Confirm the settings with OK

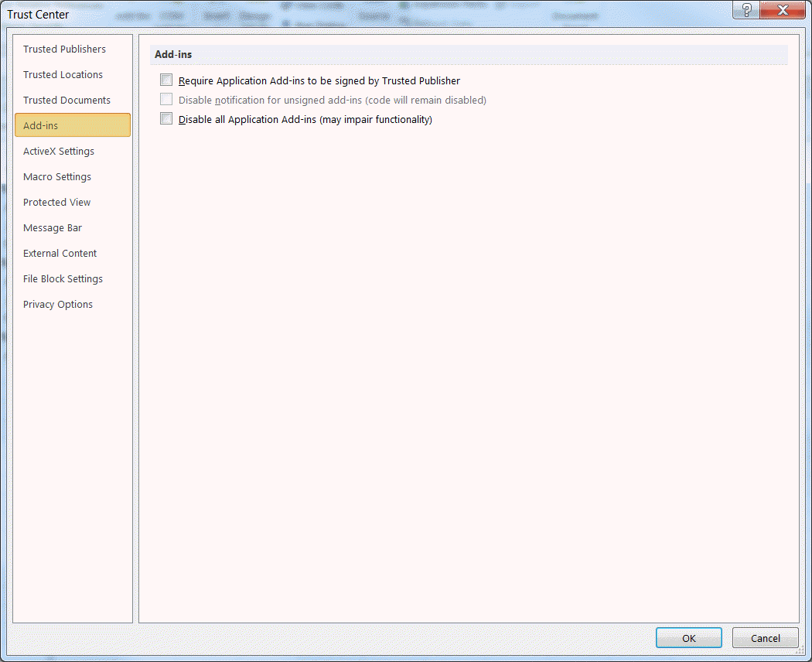coord(688,638)
